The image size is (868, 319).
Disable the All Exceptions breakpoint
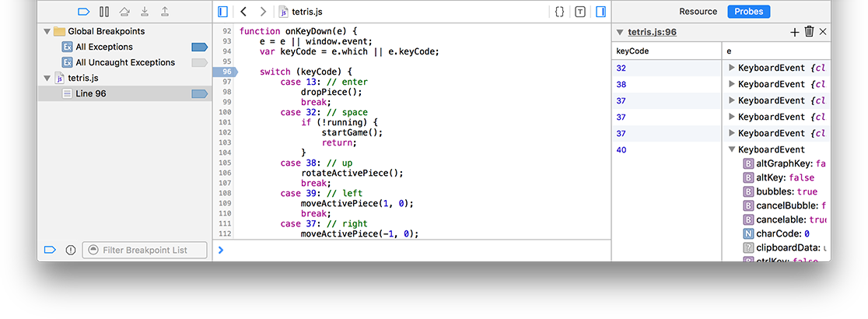199,47
